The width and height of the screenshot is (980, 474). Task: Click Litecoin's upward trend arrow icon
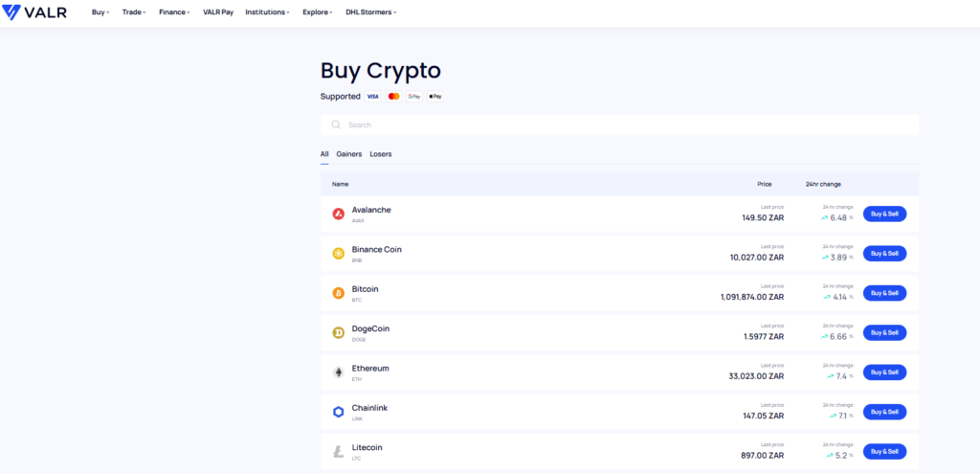[830, 455]
